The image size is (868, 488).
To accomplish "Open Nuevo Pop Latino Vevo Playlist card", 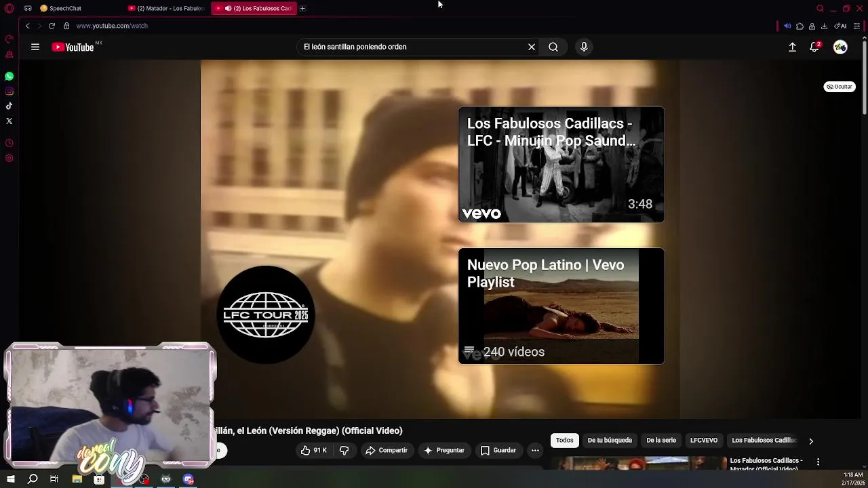I will tap(561, 306).
